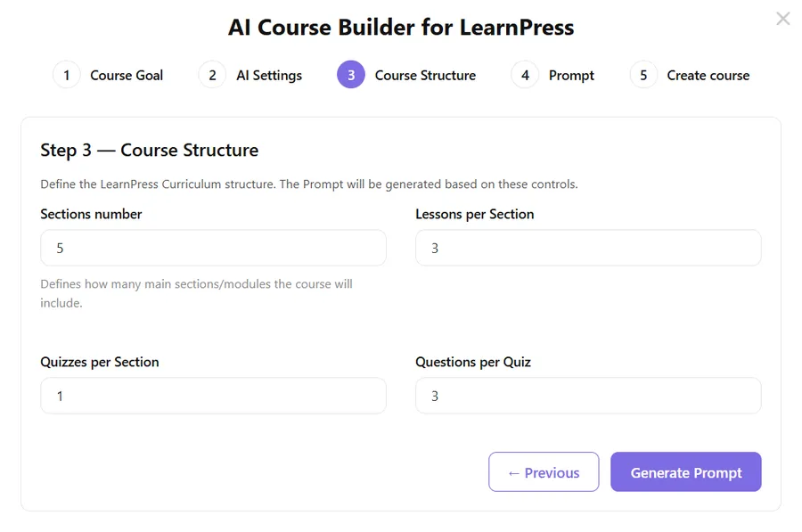This screenshot has height=532, width=802.
Task: Select the Course Structure step label
Action: (x=425, y=76)
